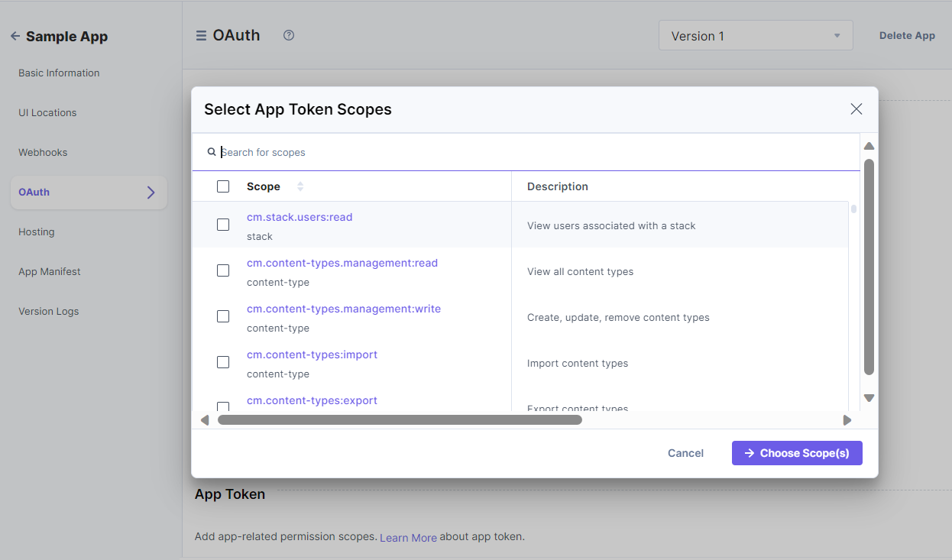Open Webhooks in the sidebar
Image resolution: width=952 pixels, height=560 pixels.
click(x=43, y=153)
